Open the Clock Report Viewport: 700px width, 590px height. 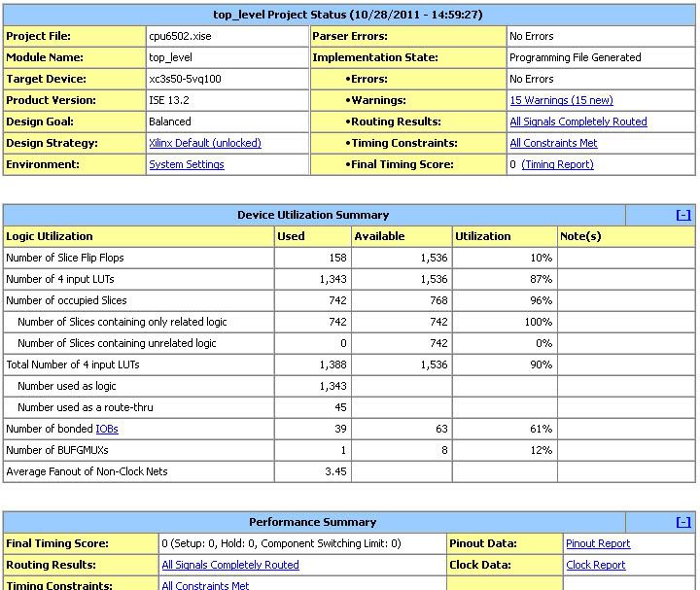click(595, 565)
